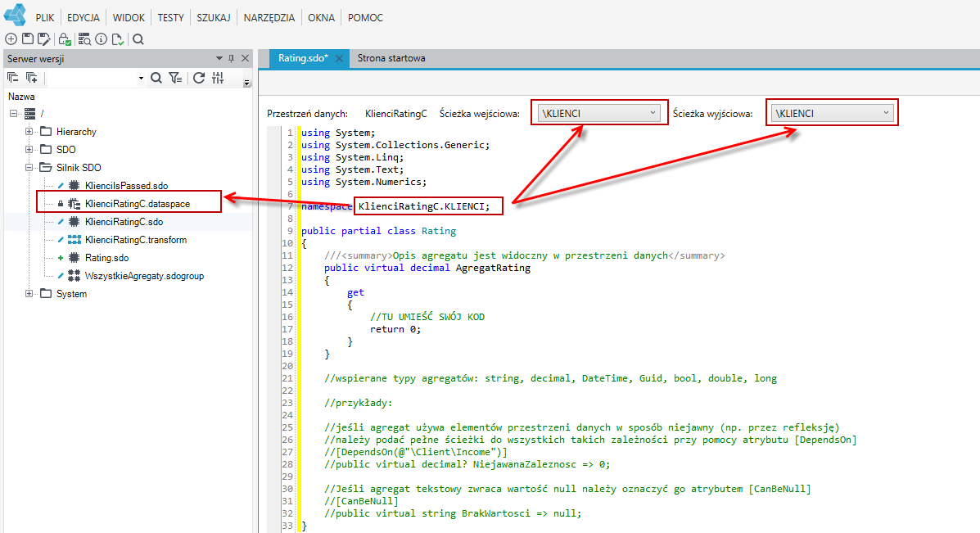Click the info circle toolbar icon
Viewport: 980px width, 533px height.
point(102,39)
